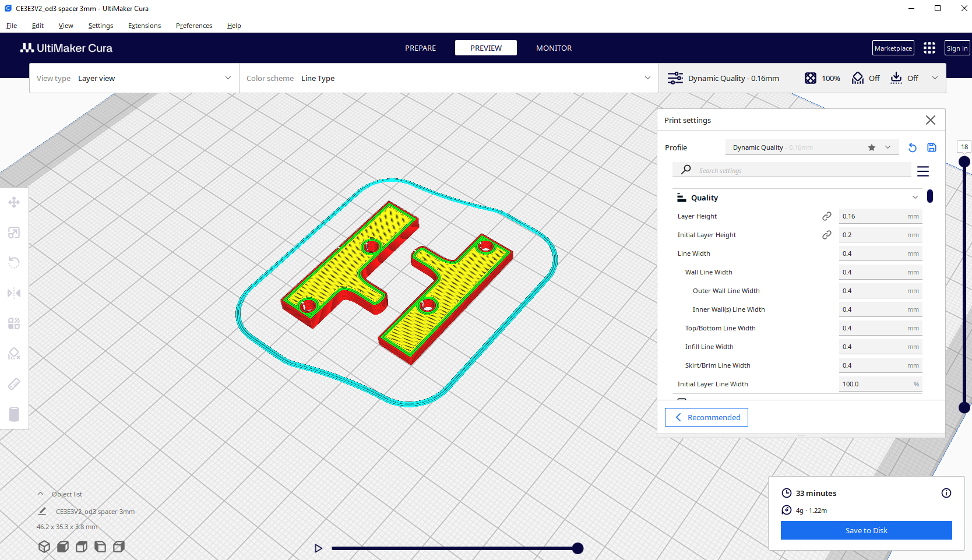Collapse the Quality settings section
The height and width of the screenshot is (560, 972).
915,198
